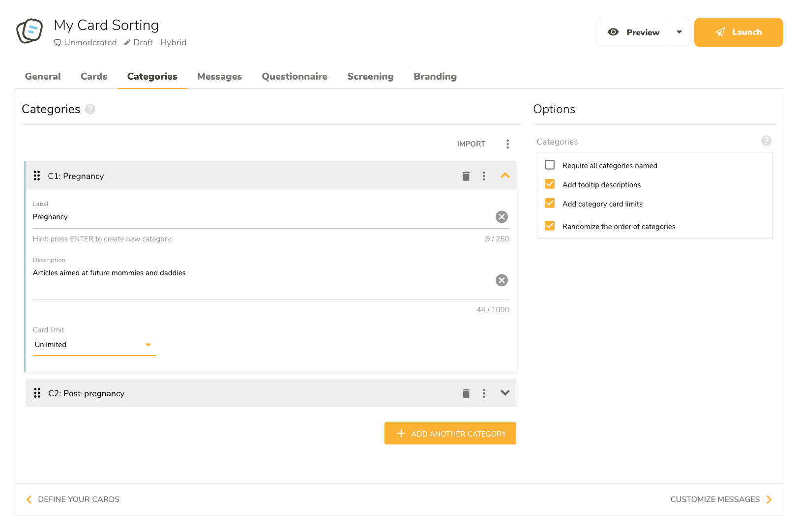Open the kebab menu next to IMPORT
The height and width of the screenshot is (532, 799).
coord(507,144)
